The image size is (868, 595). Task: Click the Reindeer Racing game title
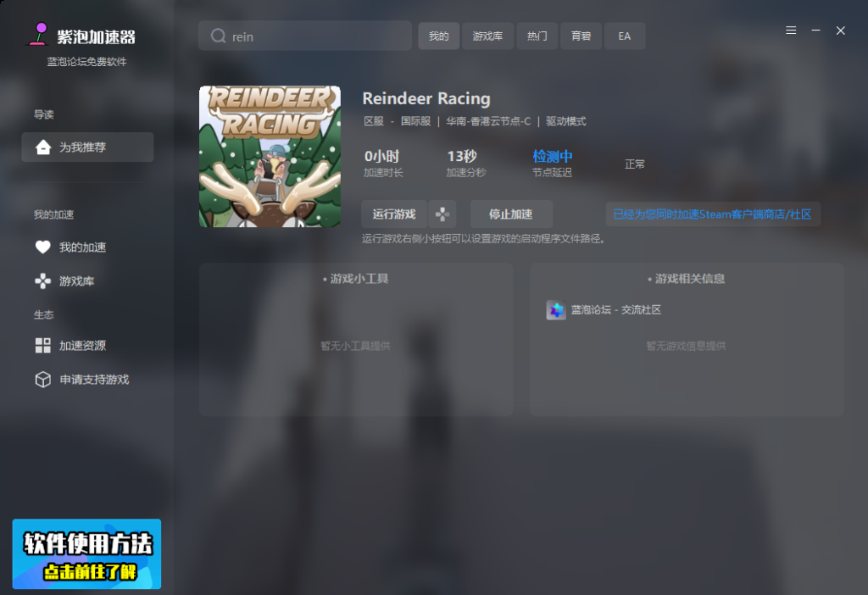click(x=426, y=98)
